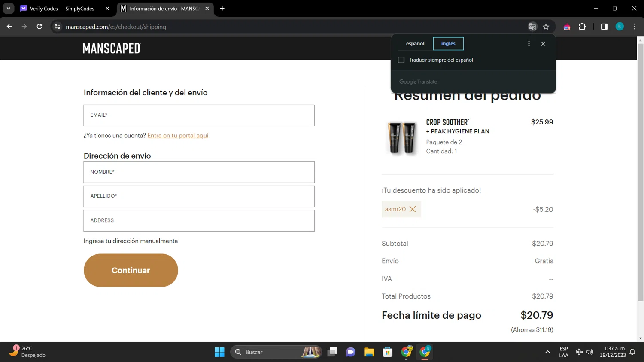Click the '(Ahorras $11.19)' text

(x=532, y=330)
